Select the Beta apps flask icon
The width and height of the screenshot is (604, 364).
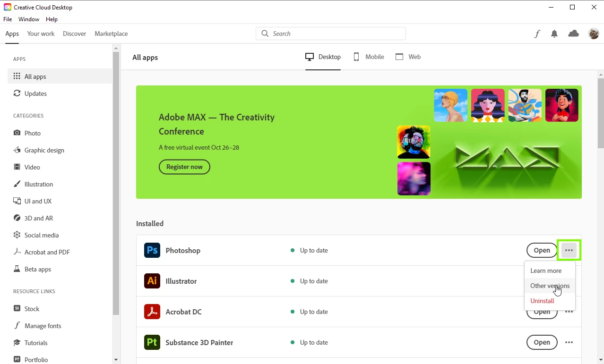tap(17, 269)
